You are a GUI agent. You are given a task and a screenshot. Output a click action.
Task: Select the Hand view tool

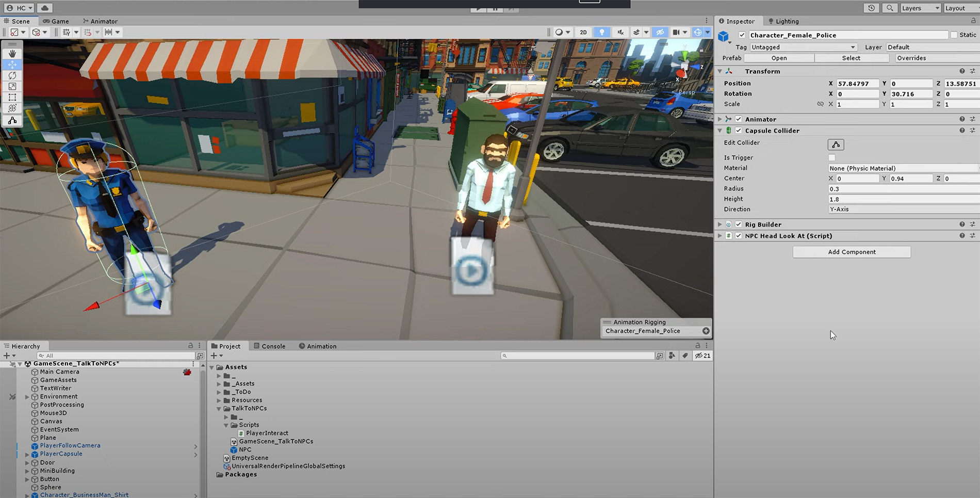click(12, 54)
